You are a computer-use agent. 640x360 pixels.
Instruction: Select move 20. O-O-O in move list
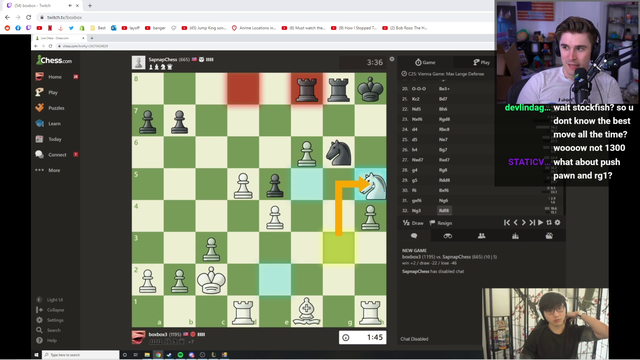coord(418,89)
